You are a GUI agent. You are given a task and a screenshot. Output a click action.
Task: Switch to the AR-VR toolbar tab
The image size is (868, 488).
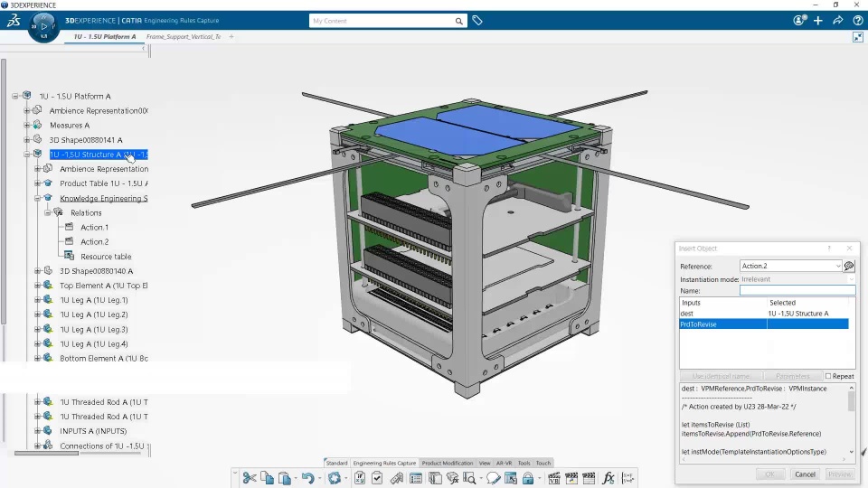(x=504, y=463)
